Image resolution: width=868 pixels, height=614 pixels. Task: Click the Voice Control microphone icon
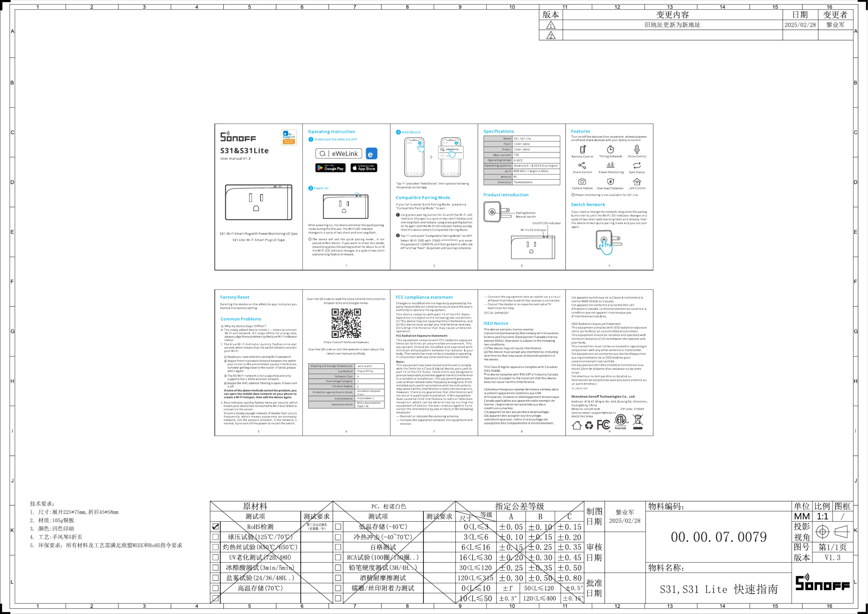coord(637,149)
